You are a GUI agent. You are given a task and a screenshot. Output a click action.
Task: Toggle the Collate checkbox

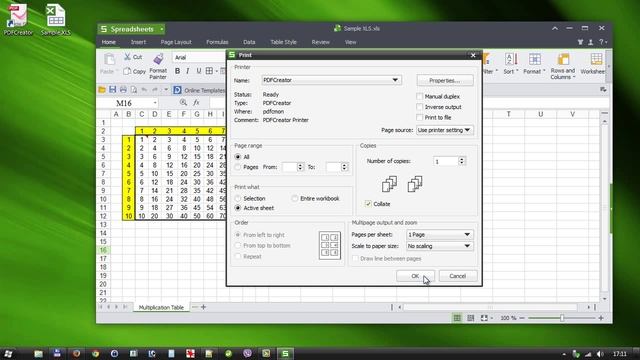368,204
